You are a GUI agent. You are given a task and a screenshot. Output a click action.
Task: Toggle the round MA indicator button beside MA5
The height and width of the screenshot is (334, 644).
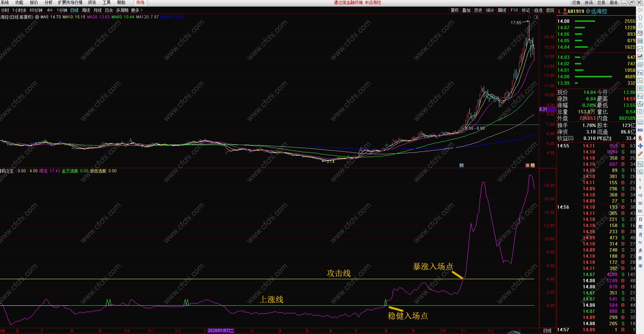37,17
